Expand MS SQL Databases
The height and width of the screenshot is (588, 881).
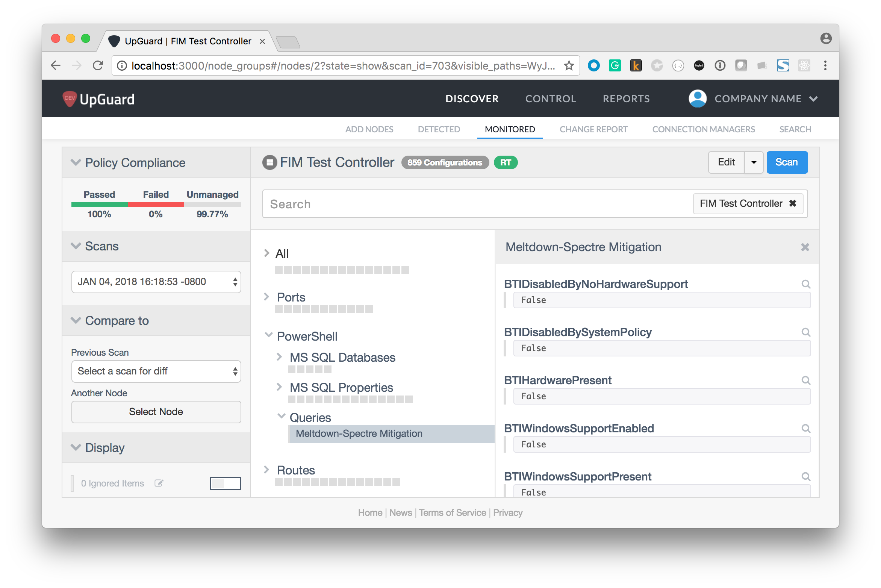click(x=279, y=357)
